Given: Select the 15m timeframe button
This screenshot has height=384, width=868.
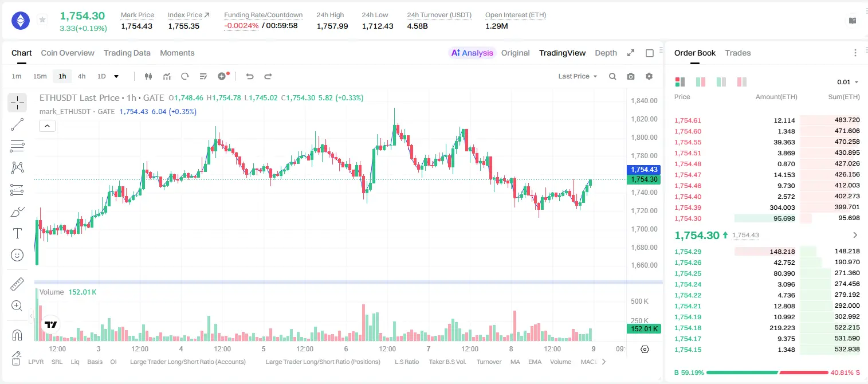Looking at the screenshot, I should [x=40, y=76].
